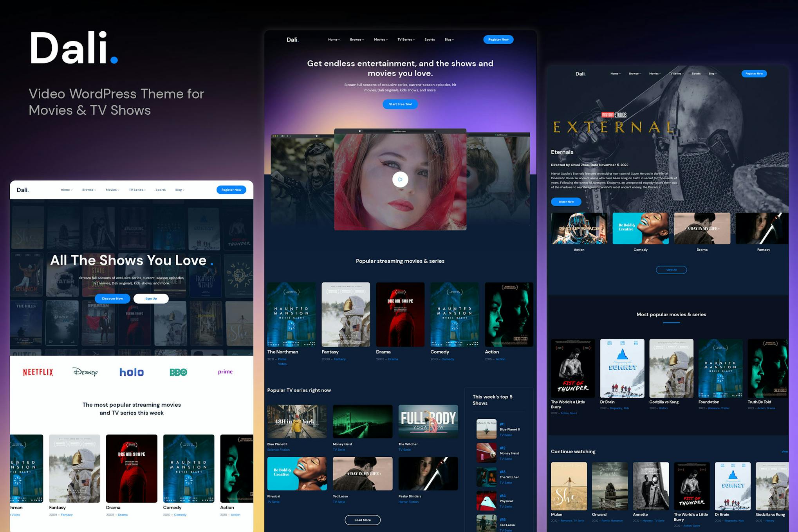Click Fantacy link under center Fantasy poster
798x532 pixels.
point(339,359)
